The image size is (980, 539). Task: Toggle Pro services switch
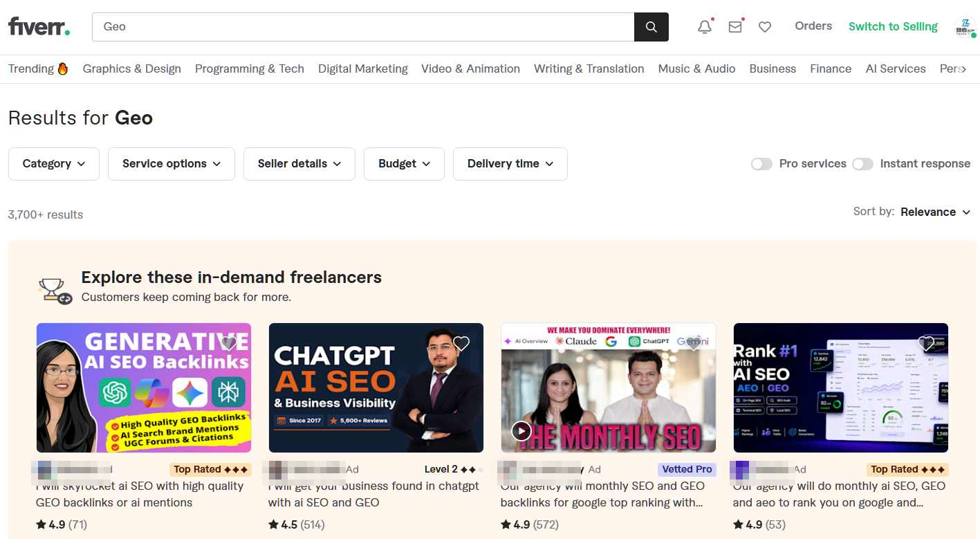point(761,164)
